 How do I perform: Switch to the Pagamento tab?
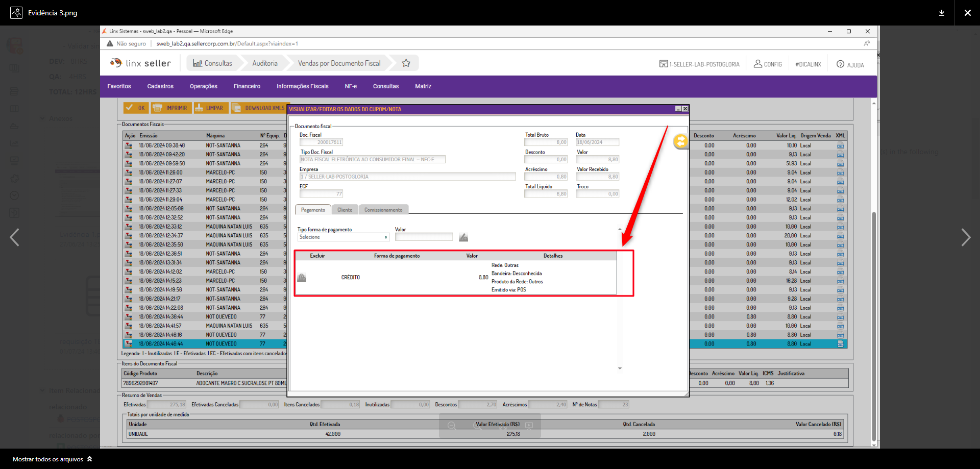pos(313,210)
